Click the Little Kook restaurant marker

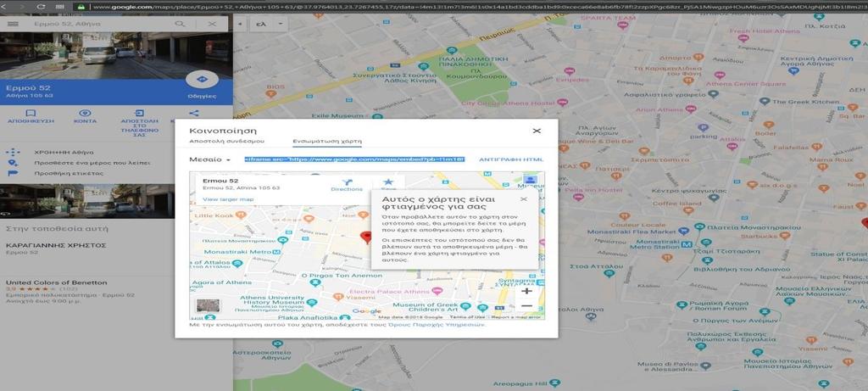241,215
